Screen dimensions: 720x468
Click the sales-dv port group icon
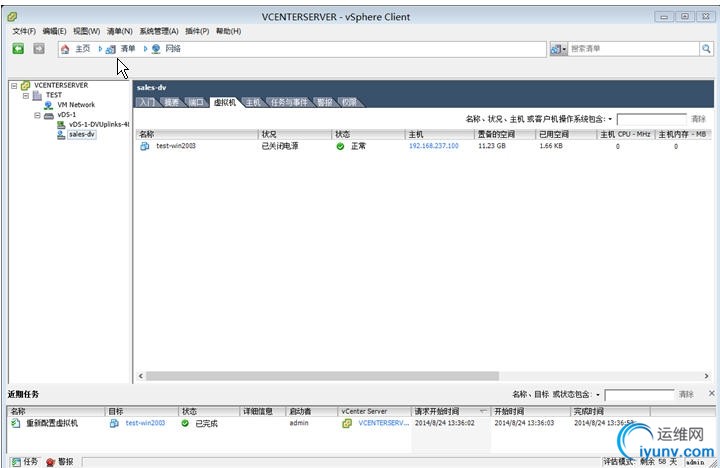coord(61,135)
